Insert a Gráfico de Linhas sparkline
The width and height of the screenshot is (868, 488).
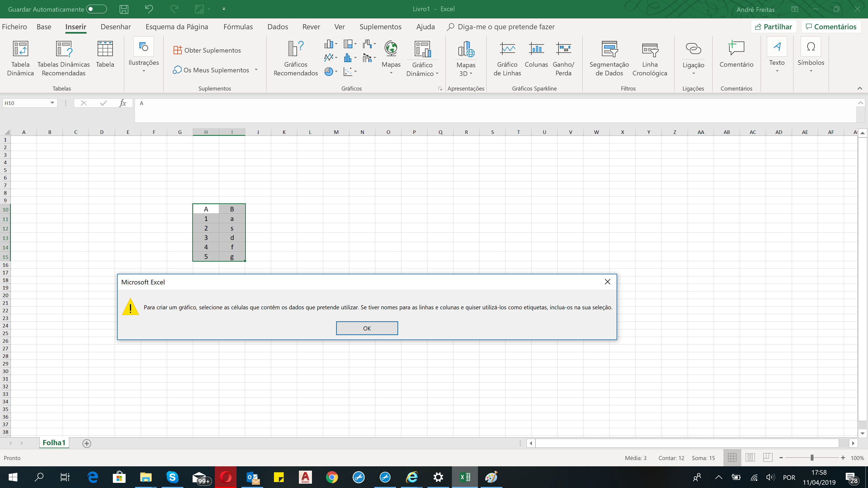tap(507, 58)
